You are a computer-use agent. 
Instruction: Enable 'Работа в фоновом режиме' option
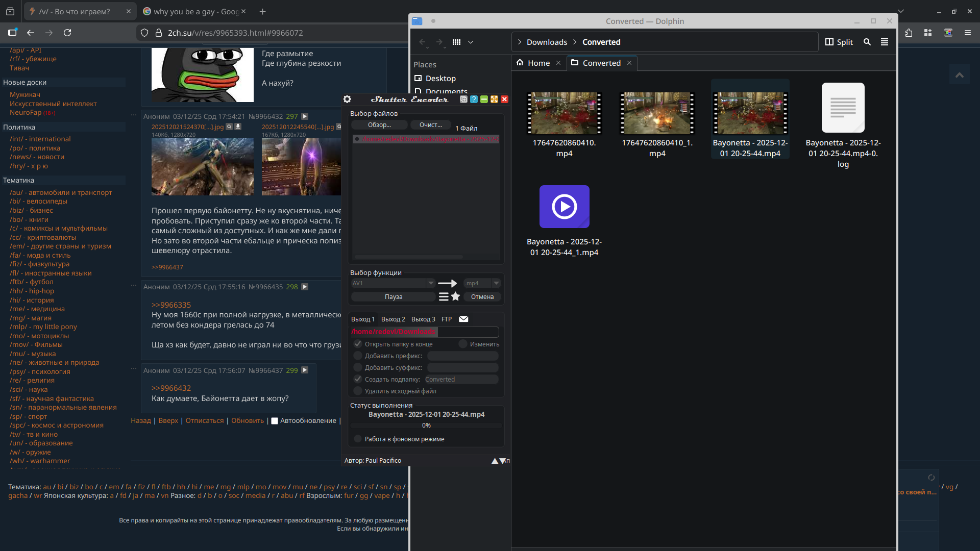[358, 439]
